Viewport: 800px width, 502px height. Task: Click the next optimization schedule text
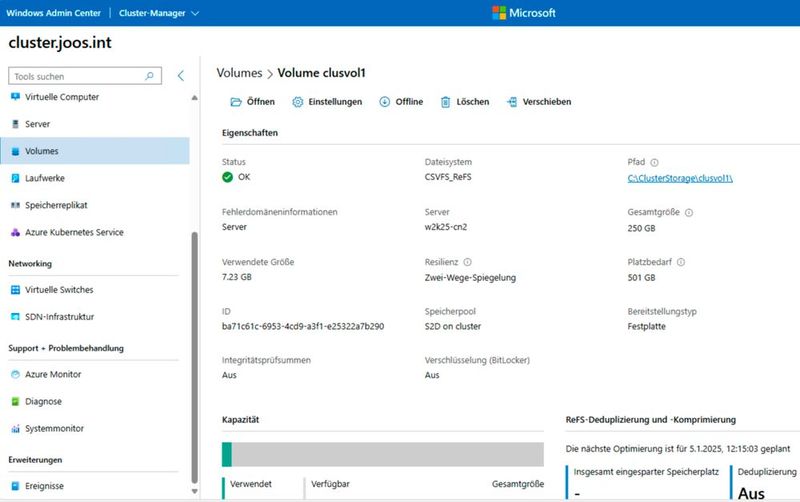tap(678, 449)
